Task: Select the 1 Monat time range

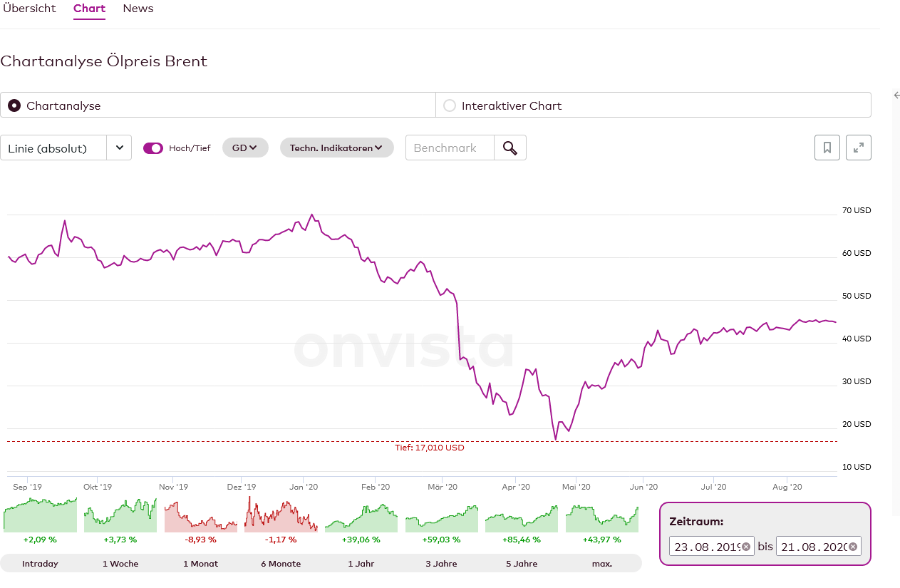Action: 200,563
